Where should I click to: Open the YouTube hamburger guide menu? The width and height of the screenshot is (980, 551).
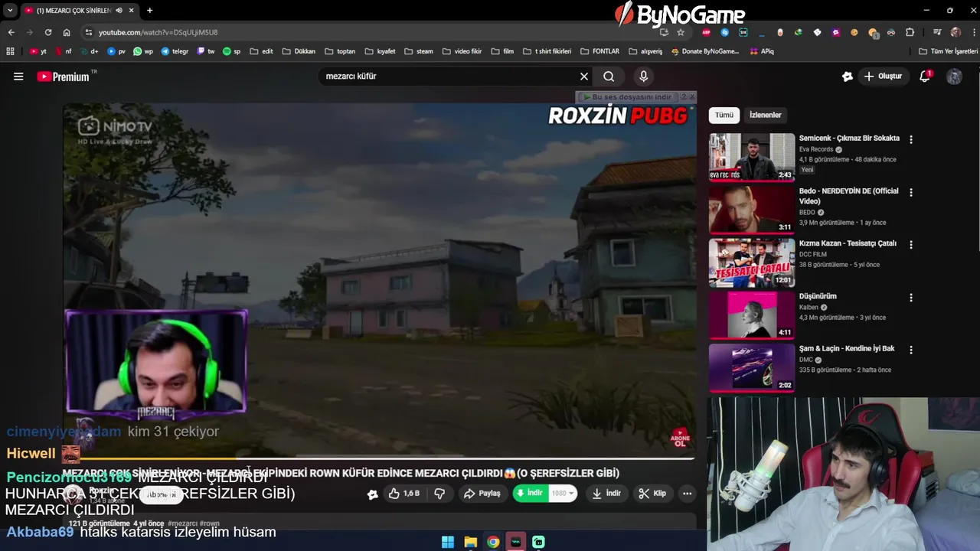point(18,77)
